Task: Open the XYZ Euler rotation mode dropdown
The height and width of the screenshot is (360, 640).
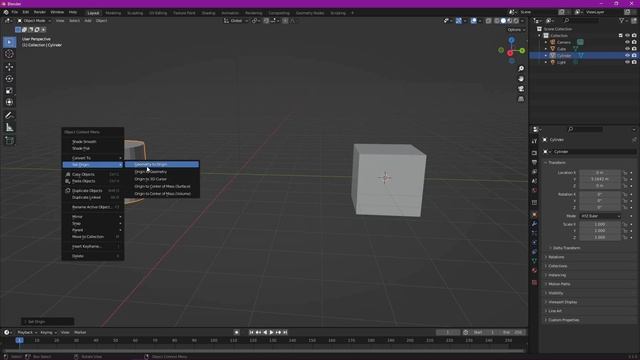Action: pyautogui.click(x=600, y=216)
